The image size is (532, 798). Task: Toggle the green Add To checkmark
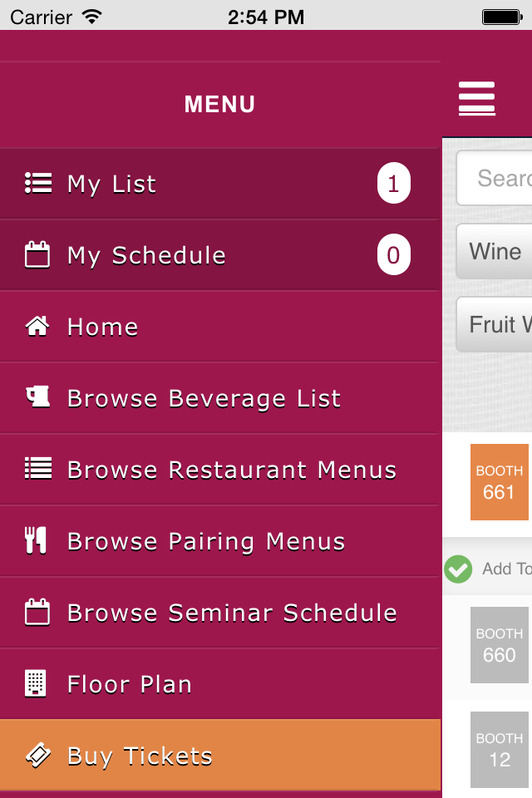[x=457, y=569]
